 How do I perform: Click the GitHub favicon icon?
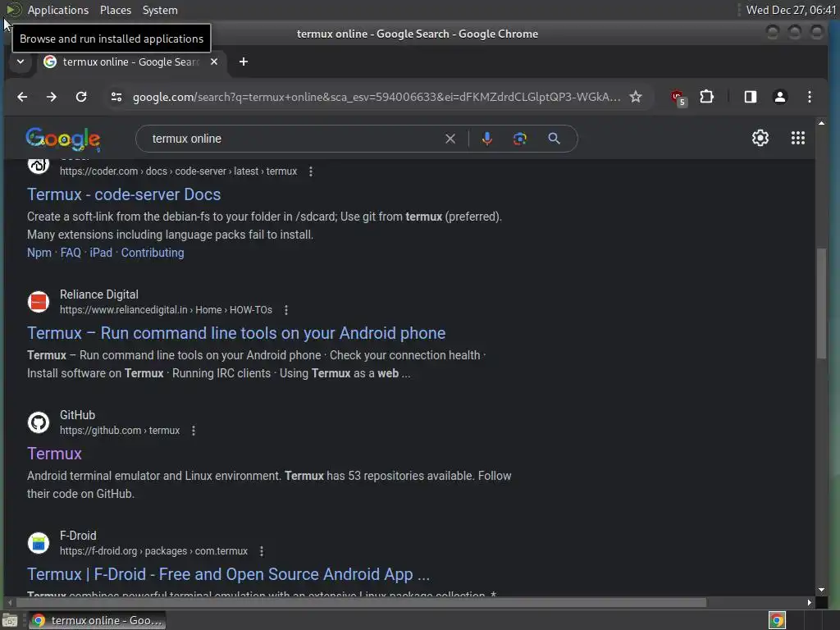coord(39,422)
